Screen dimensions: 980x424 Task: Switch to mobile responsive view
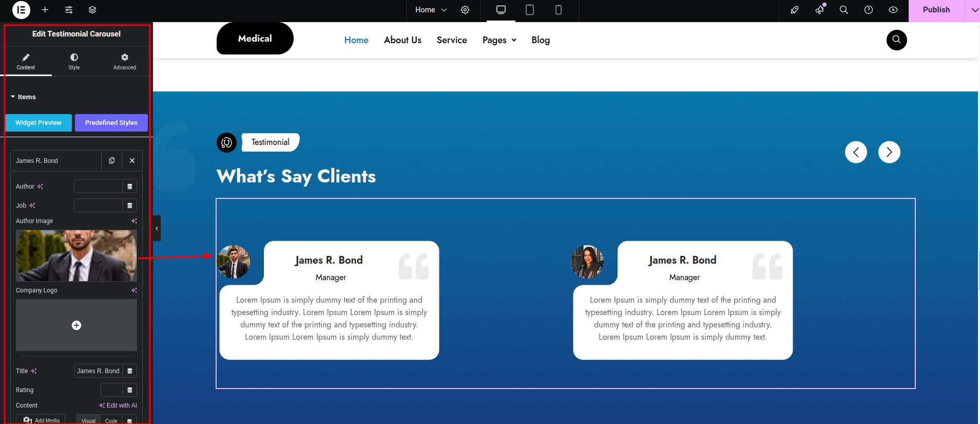559,10
